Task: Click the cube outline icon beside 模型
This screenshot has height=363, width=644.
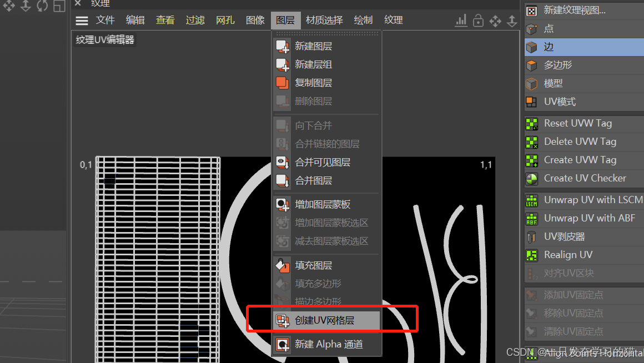Action: pyautogui.click(x=531, y=84)
